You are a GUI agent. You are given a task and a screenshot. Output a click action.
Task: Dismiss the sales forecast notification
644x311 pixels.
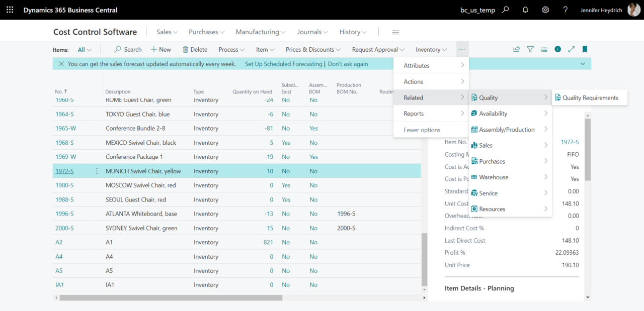(x=61, y=64)
